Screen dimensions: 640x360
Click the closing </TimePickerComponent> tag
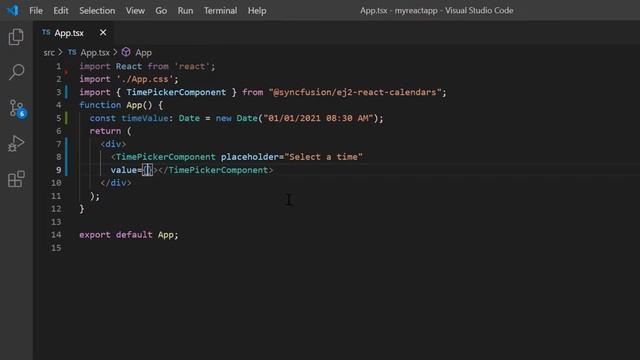pos(216,170)
